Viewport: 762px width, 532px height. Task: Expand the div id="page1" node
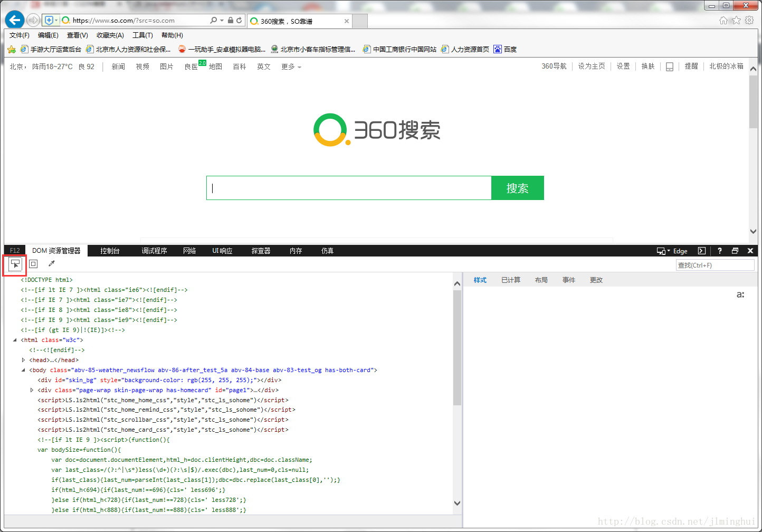[x=32, y=391]
